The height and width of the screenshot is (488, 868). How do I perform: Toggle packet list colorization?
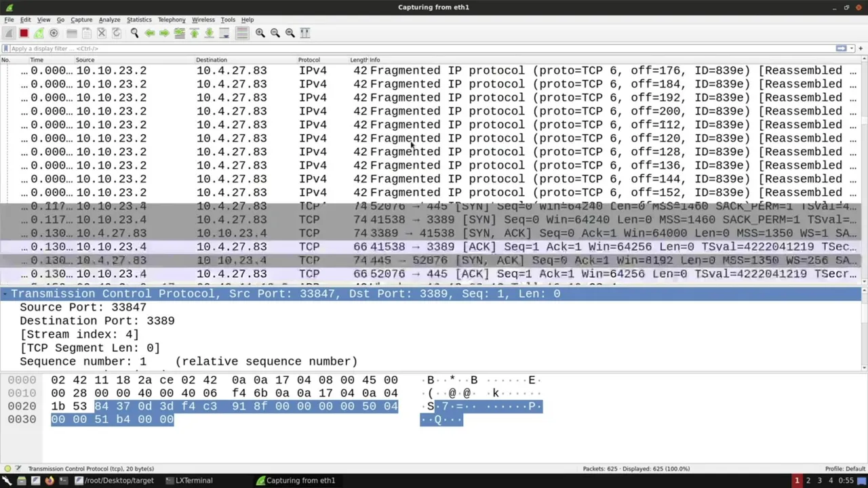[x=241, y=33]
